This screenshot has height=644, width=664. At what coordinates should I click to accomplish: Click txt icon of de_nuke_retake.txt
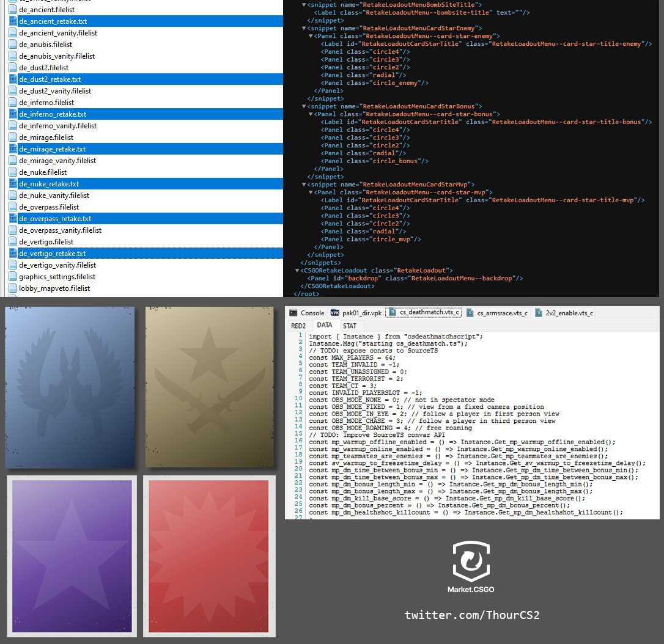(13, 184)
